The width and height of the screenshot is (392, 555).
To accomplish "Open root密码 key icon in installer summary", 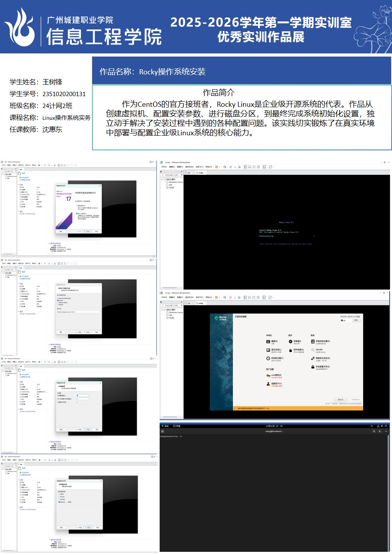I will [x=268, y=375].
